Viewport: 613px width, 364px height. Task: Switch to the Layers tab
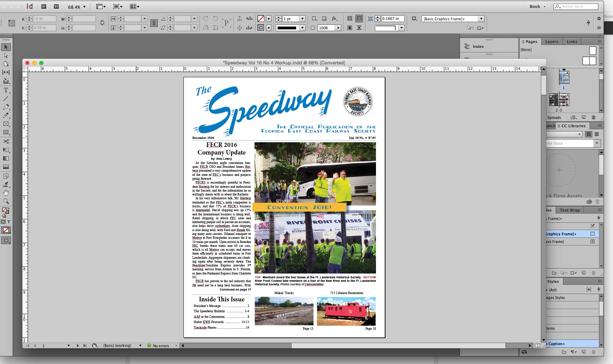[552, 41]
